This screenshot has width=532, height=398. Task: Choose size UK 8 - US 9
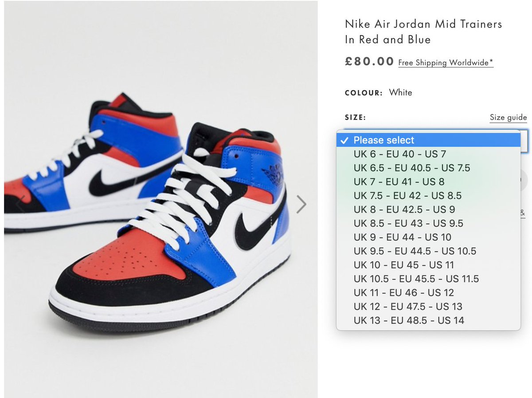[428, 209]
